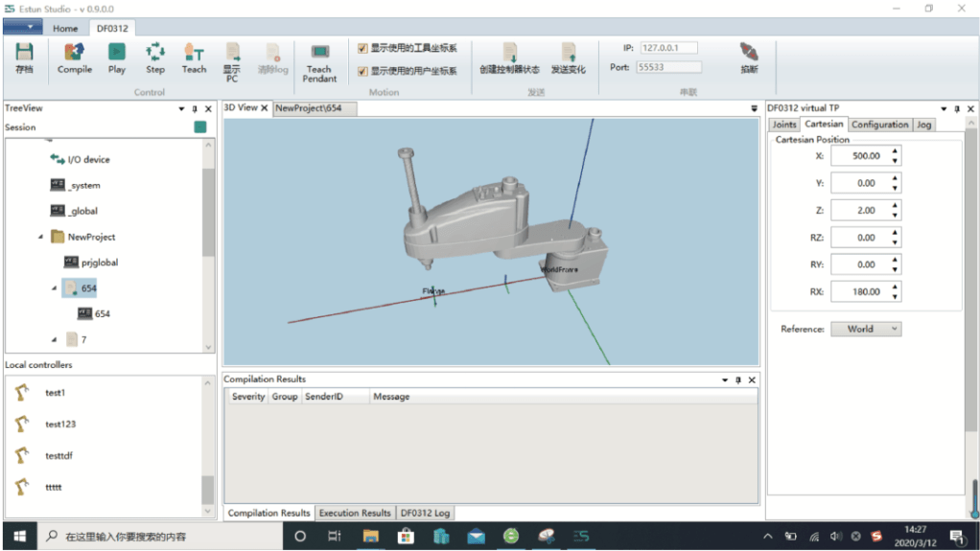Open the Execution Results tab
This screenshot has height=551, width=980.
(355, 513)
